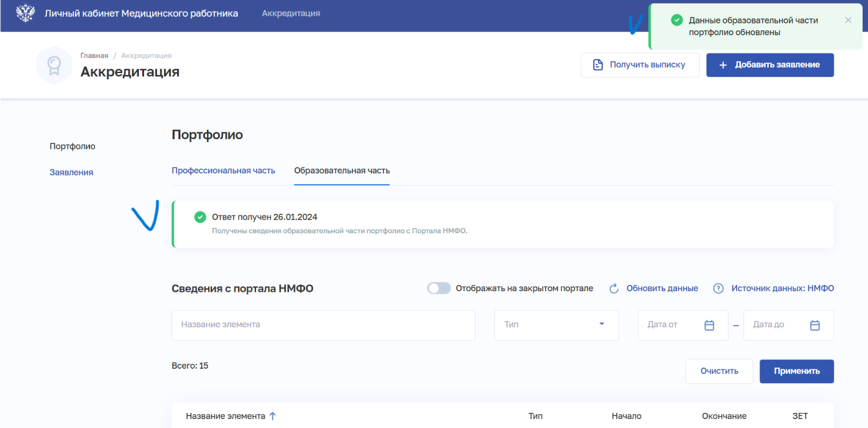Click the plus icon on Добавить заявление
868x428 pixels.
[723, 65]
